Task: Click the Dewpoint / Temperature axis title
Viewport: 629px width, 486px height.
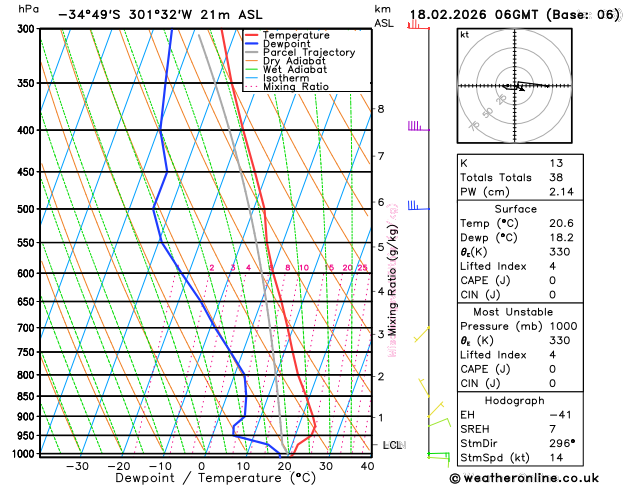Action: [215, 478]
